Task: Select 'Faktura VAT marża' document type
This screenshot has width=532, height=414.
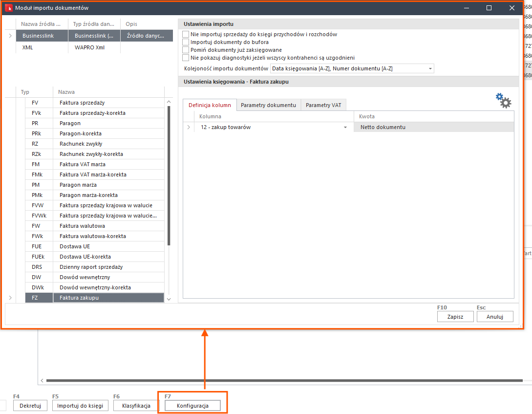Action: 82,164
